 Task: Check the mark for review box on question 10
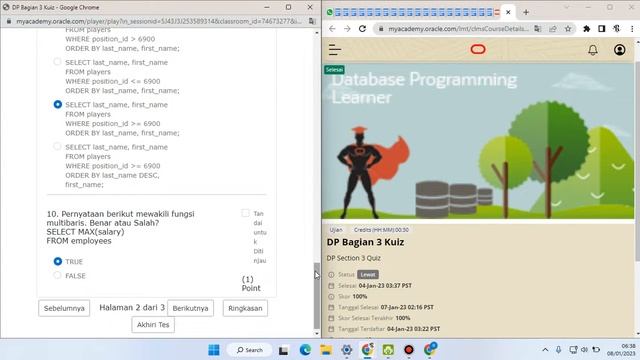click(x=245, y=213)
